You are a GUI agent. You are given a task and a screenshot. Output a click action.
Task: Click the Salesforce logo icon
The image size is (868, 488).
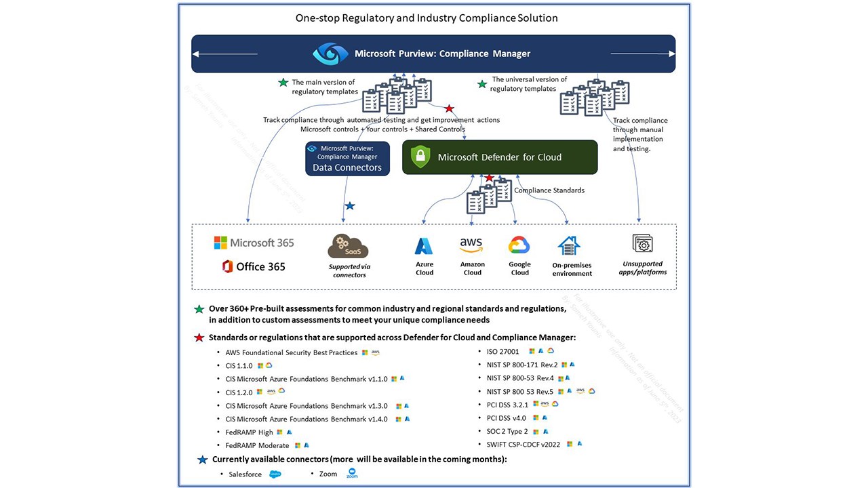275,474
